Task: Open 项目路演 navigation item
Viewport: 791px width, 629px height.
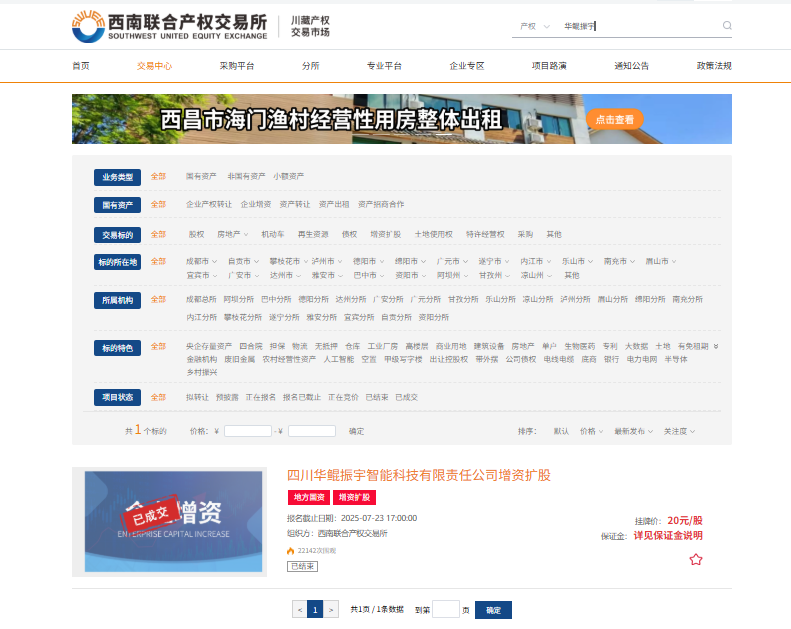Action: (549, 66)
